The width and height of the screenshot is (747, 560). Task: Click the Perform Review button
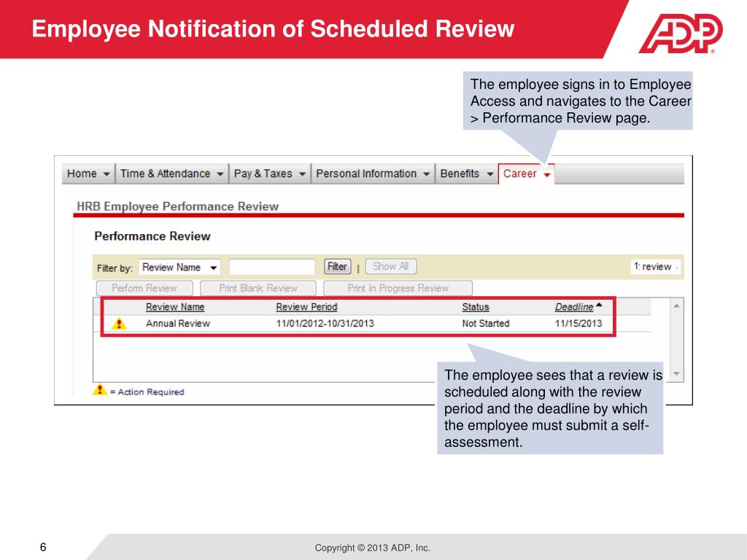[144, 288]
